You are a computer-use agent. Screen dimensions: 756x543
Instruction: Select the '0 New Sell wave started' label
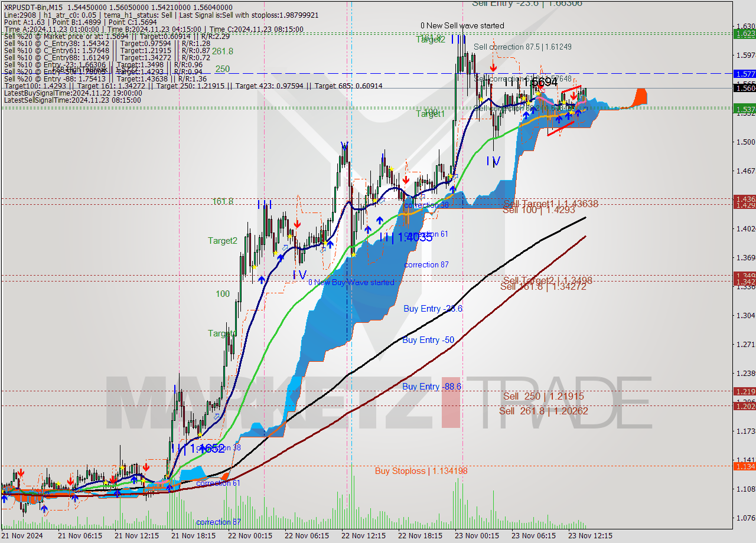point(462,25)
